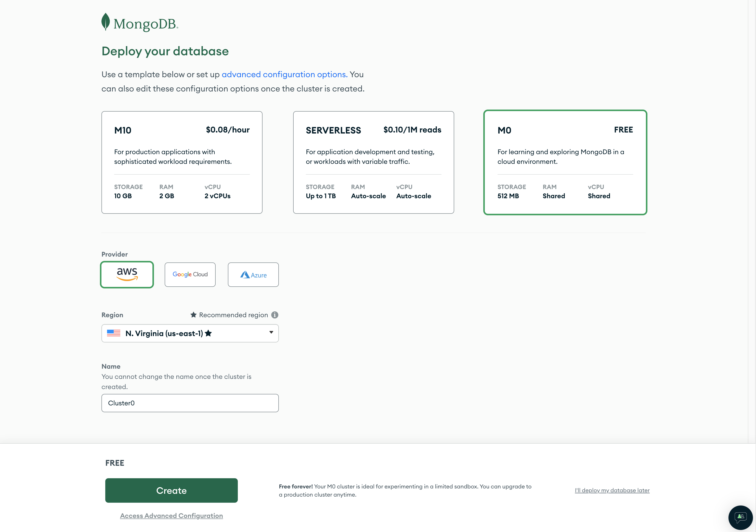The height and width of the screenshot is (532, 756).
Task: Click the Deploy your database heading
Action: 165,51
